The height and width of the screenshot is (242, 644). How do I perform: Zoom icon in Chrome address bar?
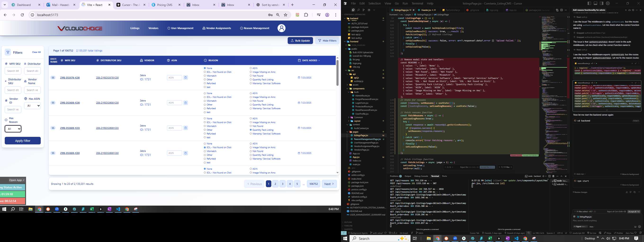278,15
